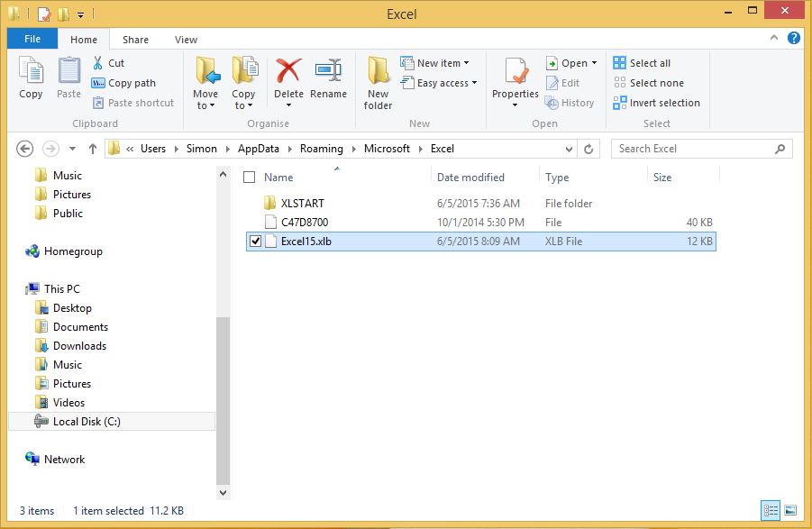View file History
The width and height of the screenshot is (812, 529).
click(570, 103)
